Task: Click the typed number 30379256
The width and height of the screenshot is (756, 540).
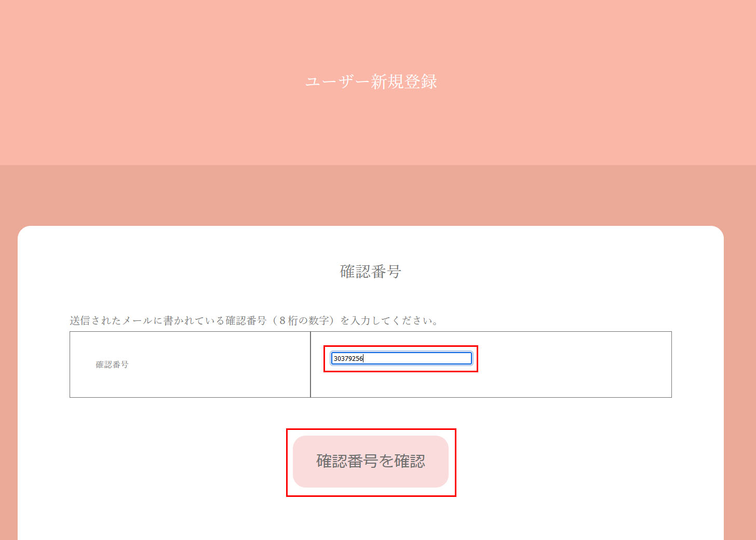Action: [x=348, y=358]
